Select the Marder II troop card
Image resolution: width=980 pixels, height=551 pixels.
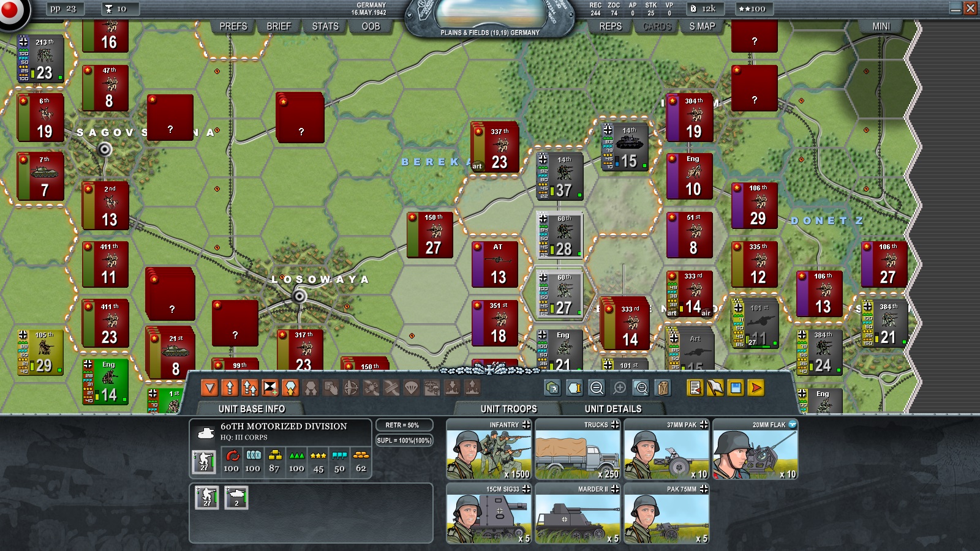578,514
